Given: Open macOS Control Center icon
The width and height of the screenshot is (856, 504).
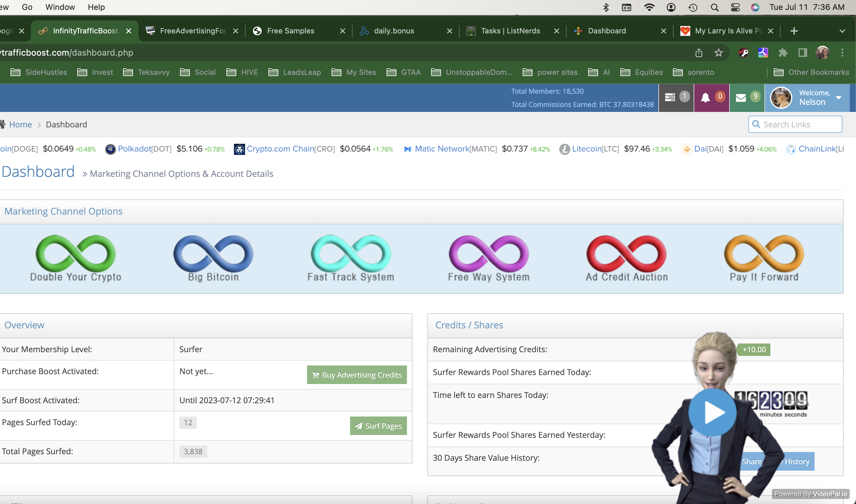Looking at the screenshot, I should (735, 7).
